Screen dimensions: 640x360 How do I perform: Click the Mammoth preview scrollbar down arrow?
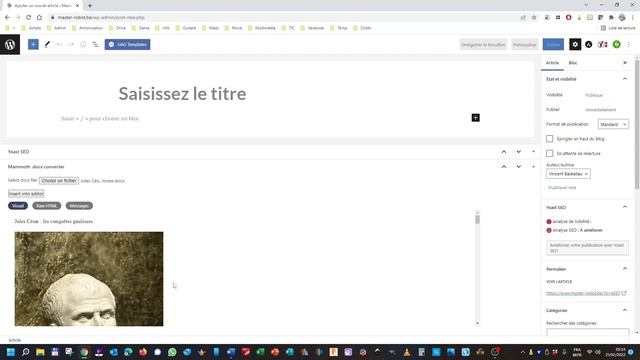point(477,324)
